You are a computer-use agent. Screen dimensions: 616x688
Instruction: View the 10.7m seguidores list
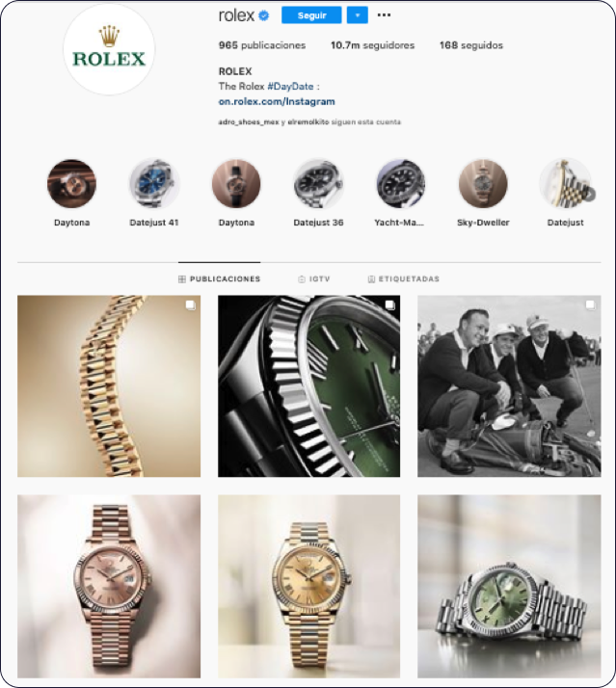pos(372,45)
